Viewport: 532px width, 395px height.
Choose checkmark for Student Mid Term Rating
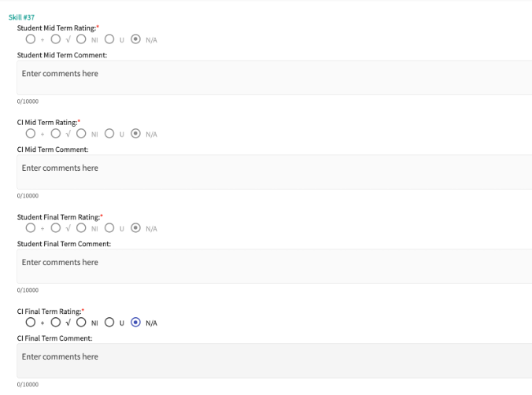[x=55, y=39]
